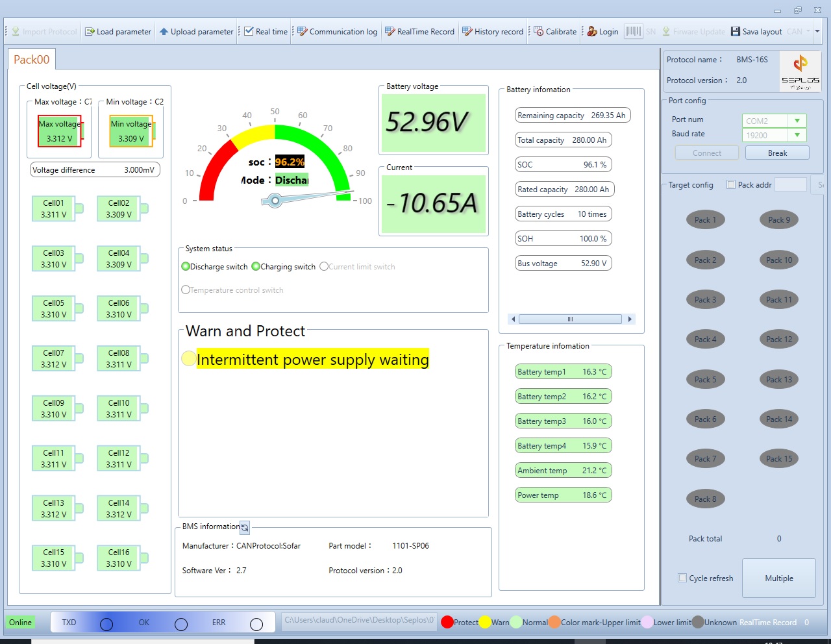Click the Import Protocol lightbulb icon

15,31
